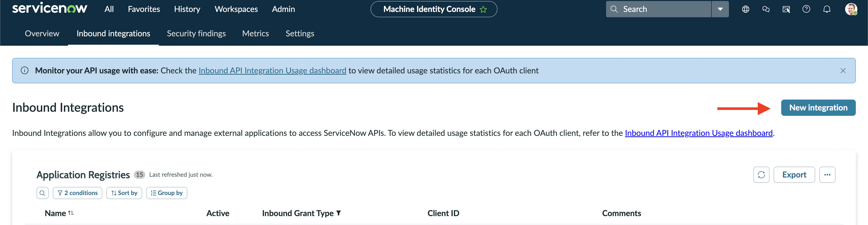This screenshot has width=868, height=225.
Task: Switch to the Overview tab
Action: pyautogui.click(x=42, y=34)
